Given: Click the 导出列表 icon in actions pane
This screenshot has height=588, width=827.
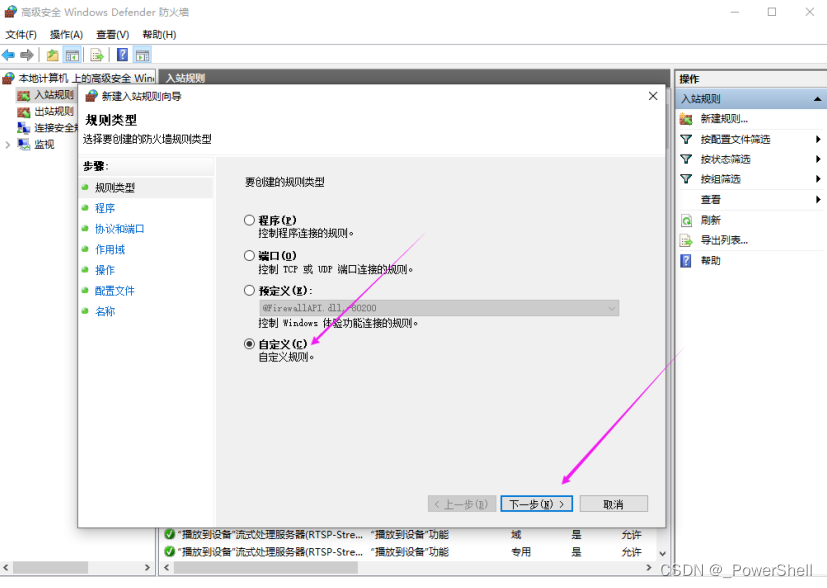Looking at the screenshot, I should (686, 240).
